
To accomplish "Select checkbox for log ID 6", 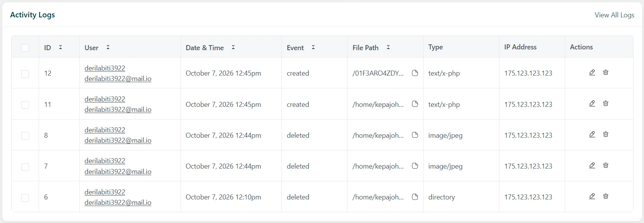I will 25,198.
